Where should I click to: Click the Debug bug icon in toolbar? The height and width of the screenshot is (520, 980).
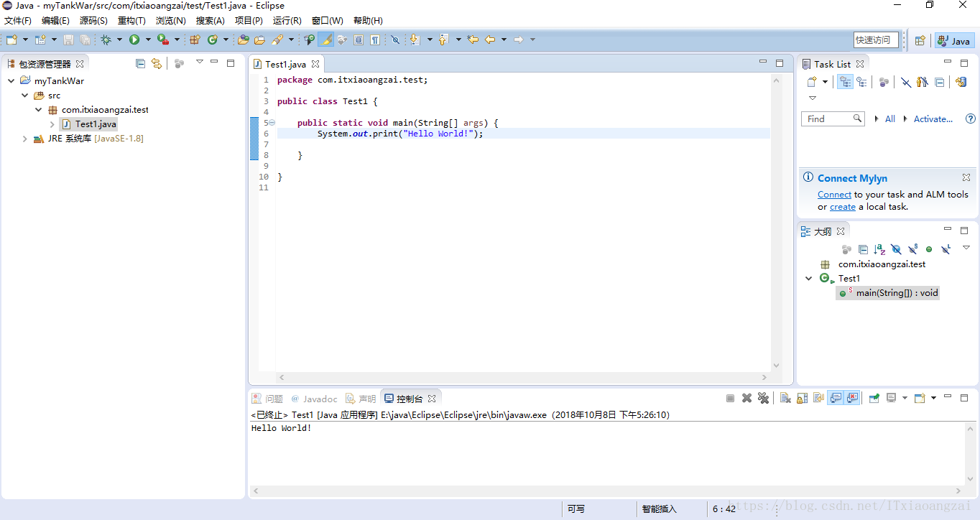click(x=106, y=40)
